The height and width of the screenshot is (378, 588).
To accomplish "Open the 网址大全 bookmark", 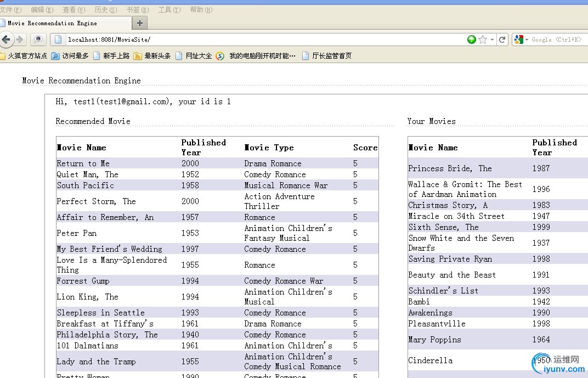I will pos(194,56).
